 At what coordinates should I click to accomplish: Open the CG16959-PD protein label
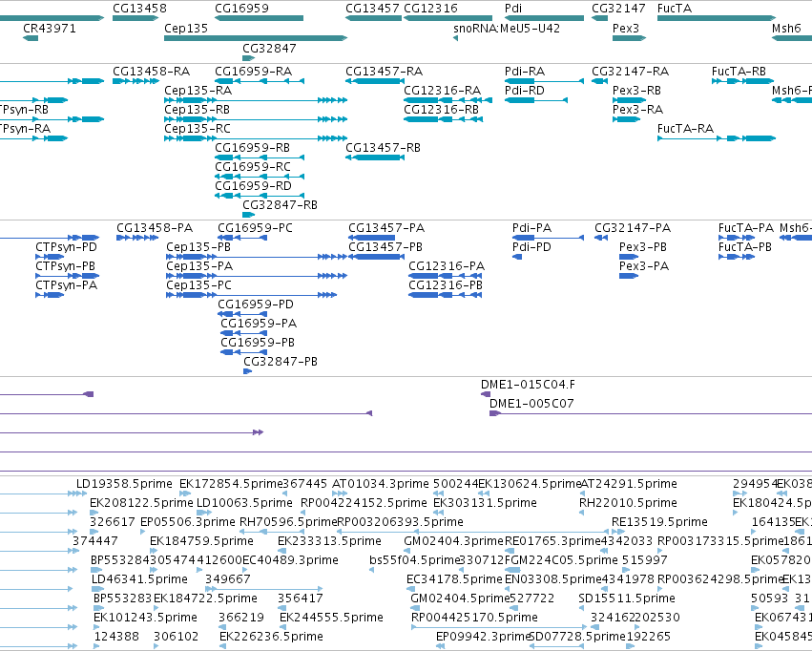256,304
